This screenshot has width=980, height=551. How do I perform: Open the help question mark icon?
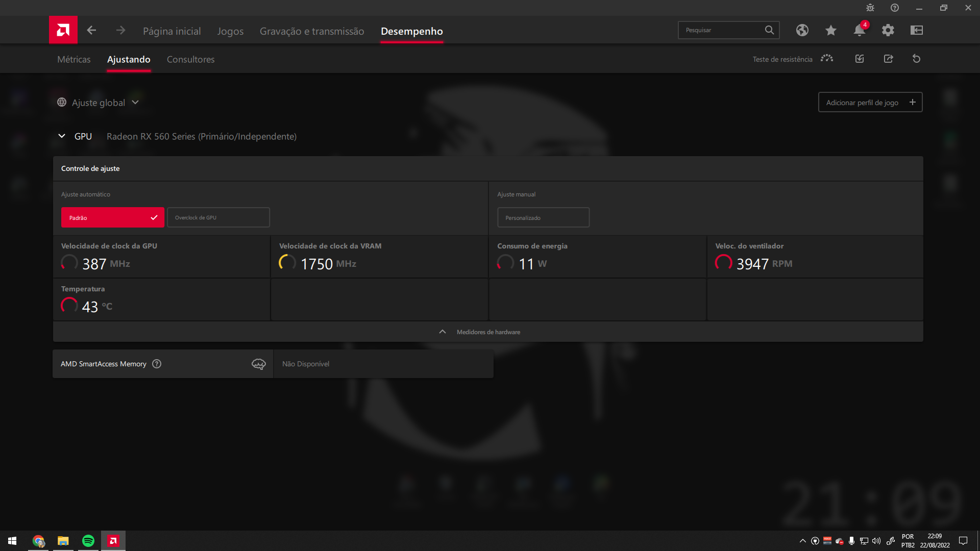[895, 8]
